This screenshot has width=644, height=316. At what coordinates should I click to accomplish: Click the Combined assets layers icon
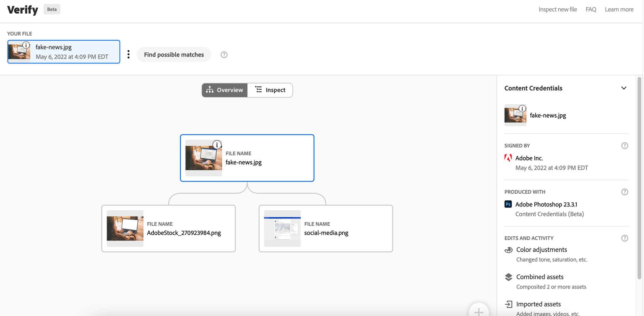(x=508, y=277)
